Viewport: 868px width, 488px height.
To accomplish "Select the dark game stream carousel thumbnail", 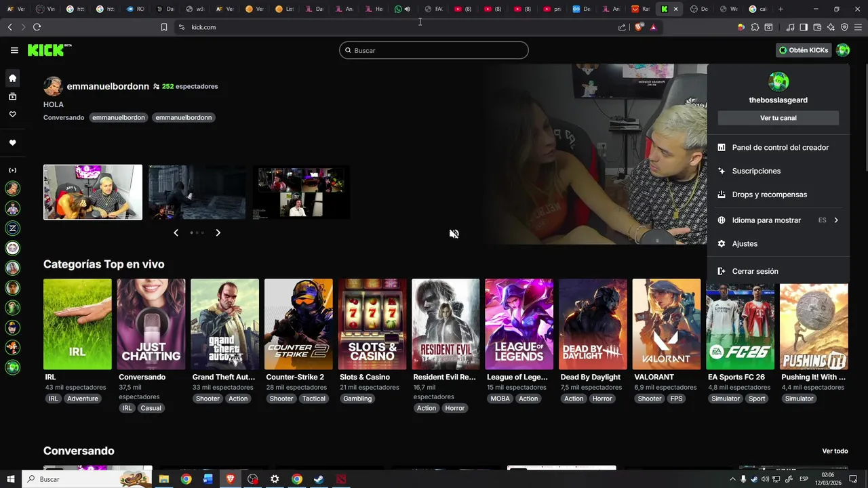I will tap(197, 192).
